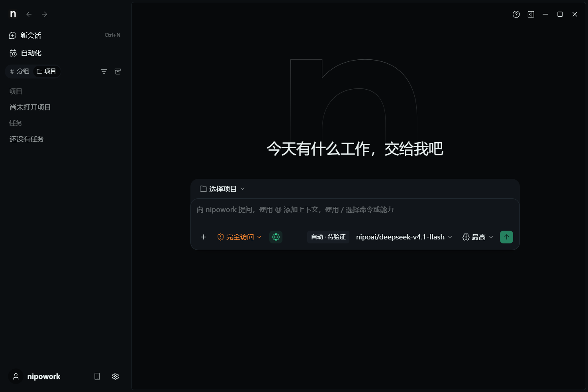The image size is (588, 392).
Task: Expand the 选择项目 dropdown
Action: pos(222,189)
